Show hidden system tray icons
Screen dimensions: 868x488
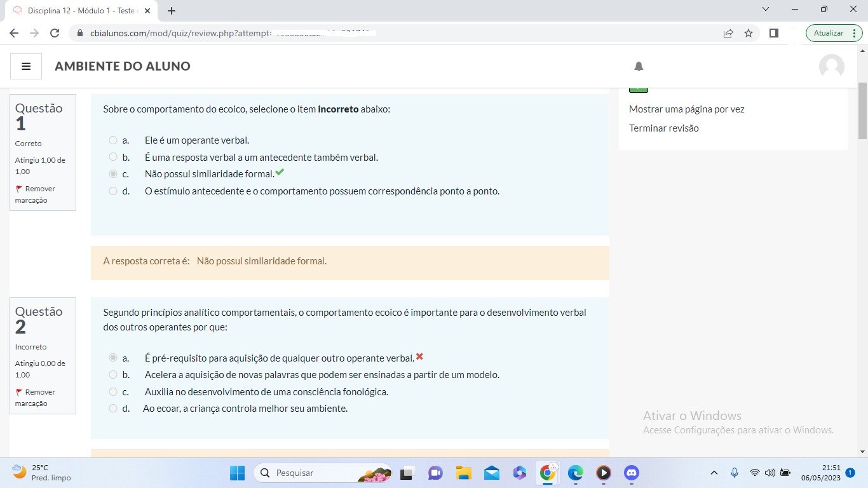coord(714,473)
